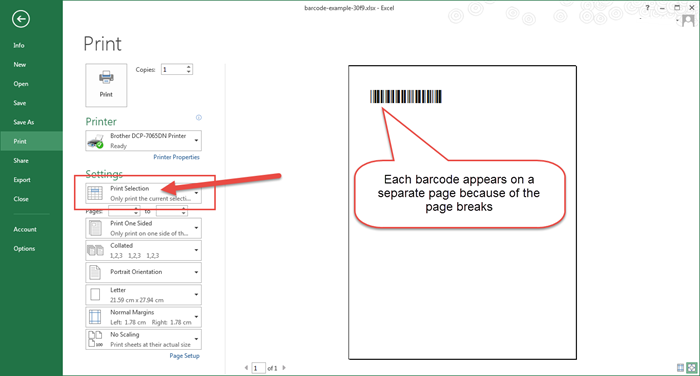
Task: Select New in the backstage menu
Action: coord(20,64)
